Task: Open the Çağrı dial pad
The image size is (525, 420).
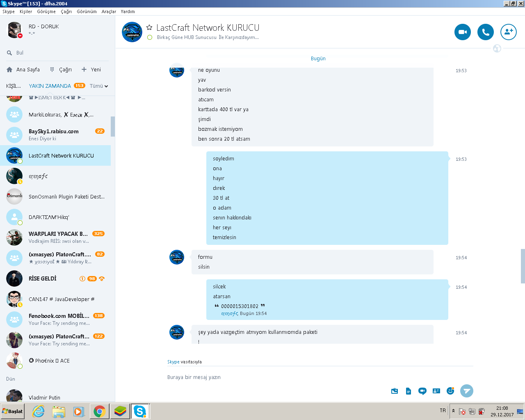Action: pos(61,70)
